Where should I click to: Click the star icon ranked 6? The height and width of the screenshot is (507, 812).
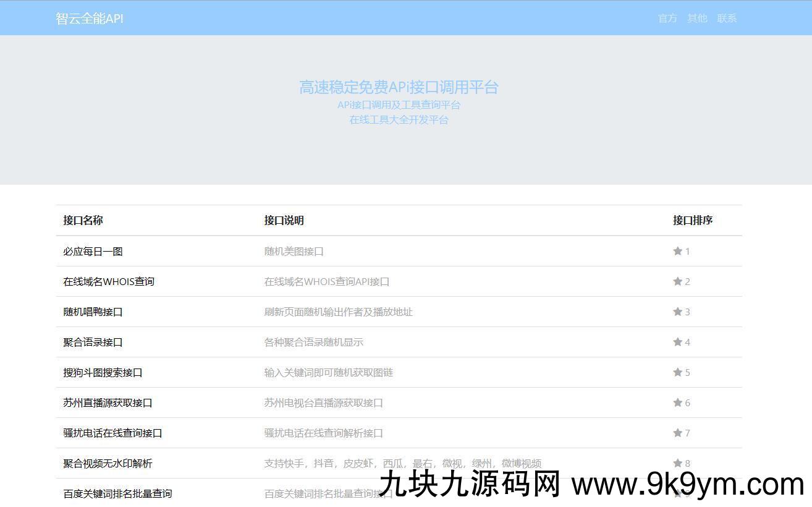point(677,403)
